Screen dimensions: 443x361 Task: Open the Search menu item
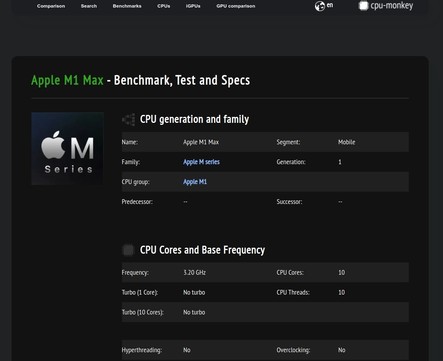pyautogui.click(x=89, y=6)
